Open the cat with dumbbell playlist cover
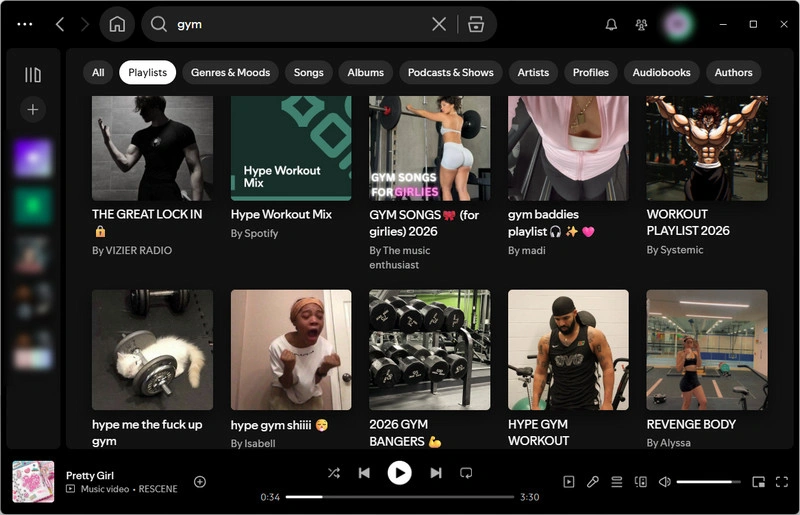Image resolution: width=800 pixels, height=515 pixels. point(153,350)
